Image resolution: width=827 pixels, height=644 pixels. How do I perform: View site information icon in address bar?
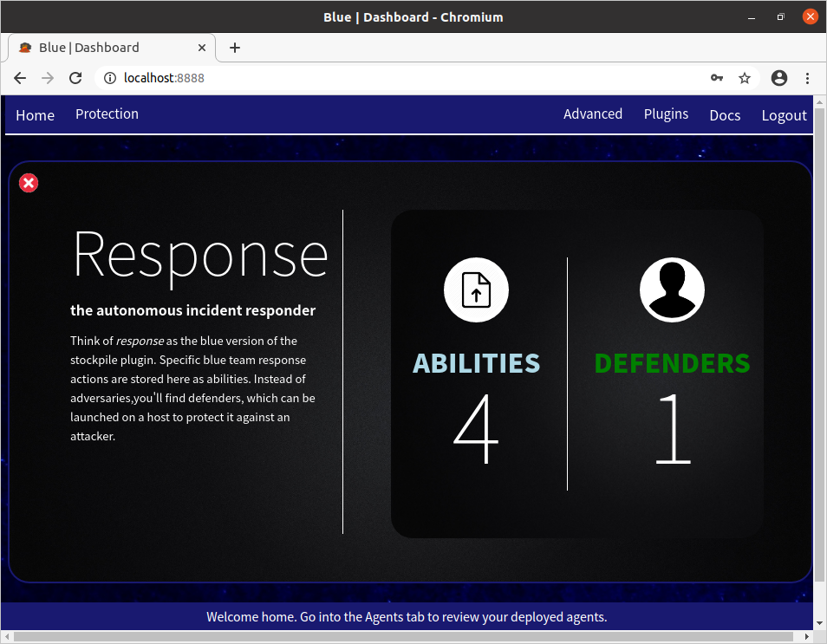(x=110, y=78)
